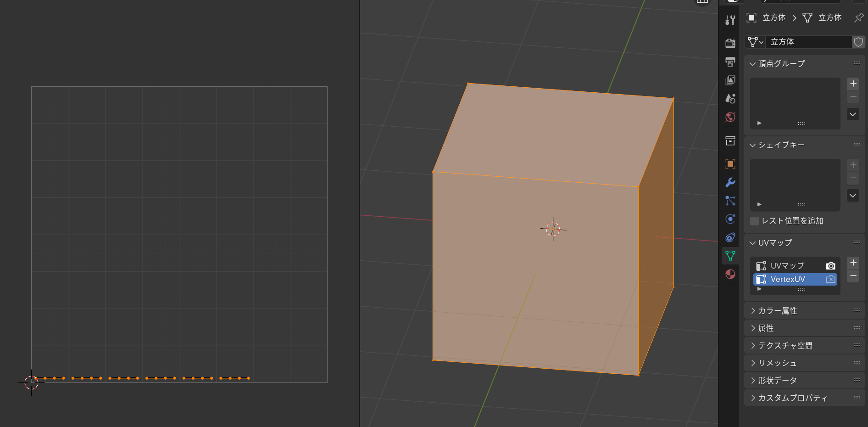This screenshot has width=868, height=427.
Task: Toggle render-active camera on UVマップ row
Action: (830, 266)
